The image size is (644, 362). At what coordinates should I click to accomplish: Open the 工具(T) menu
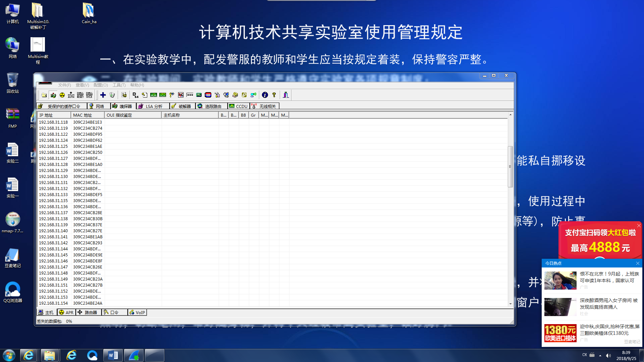(119, 85)
